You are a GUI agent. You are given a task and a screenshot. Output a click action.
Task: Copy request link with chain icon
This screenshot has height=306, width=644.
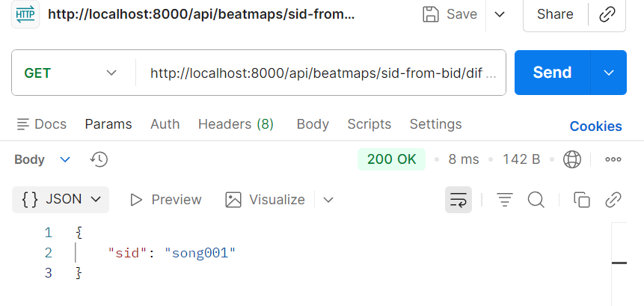607,15
